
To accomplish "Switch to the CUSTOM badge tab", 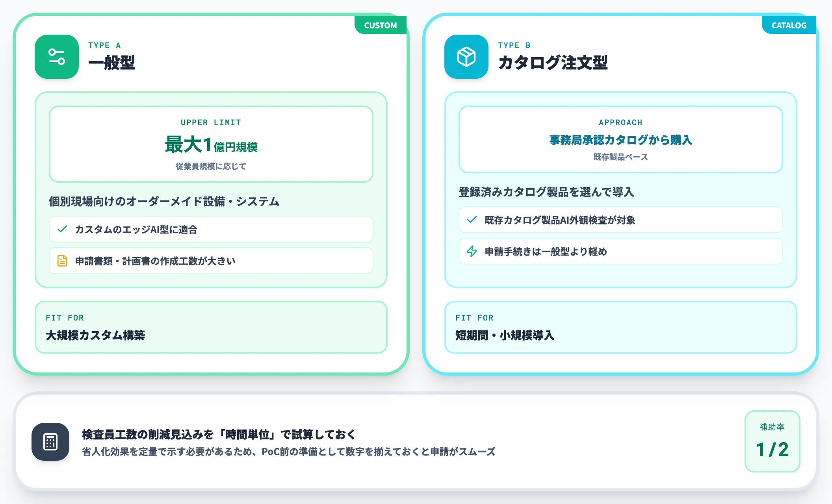I will (x=380, y=25).
